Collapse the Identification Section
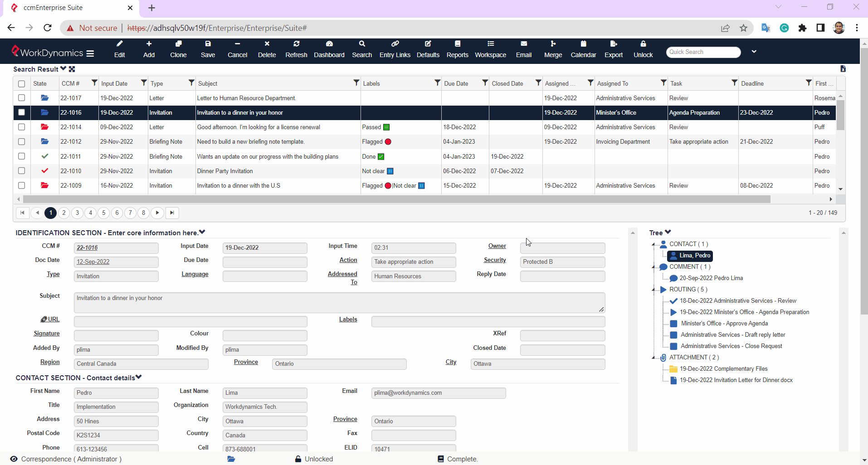The height and width of the screenshot is (465, 868). 202,232
